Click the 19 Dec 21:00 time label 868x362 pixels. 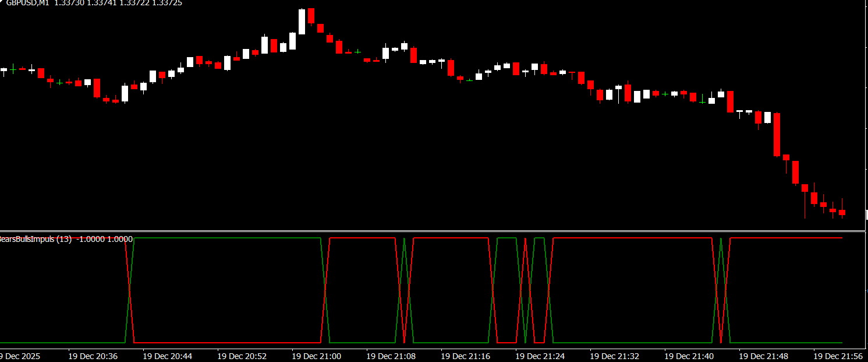click(x=316, y=356)
